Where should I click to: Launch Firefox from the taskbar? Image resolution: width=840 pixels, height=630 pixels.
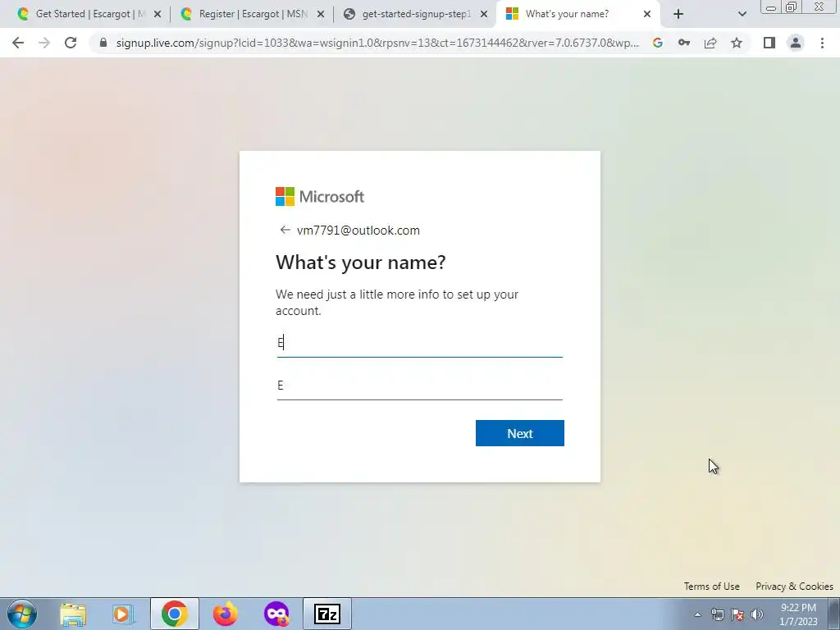coord(225,614)
